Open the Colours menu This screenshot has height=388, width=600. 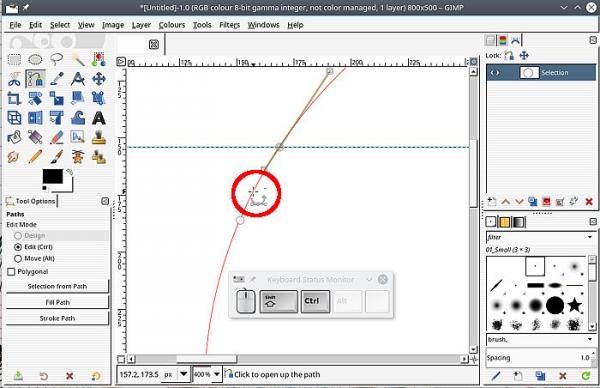coord(172,25)
